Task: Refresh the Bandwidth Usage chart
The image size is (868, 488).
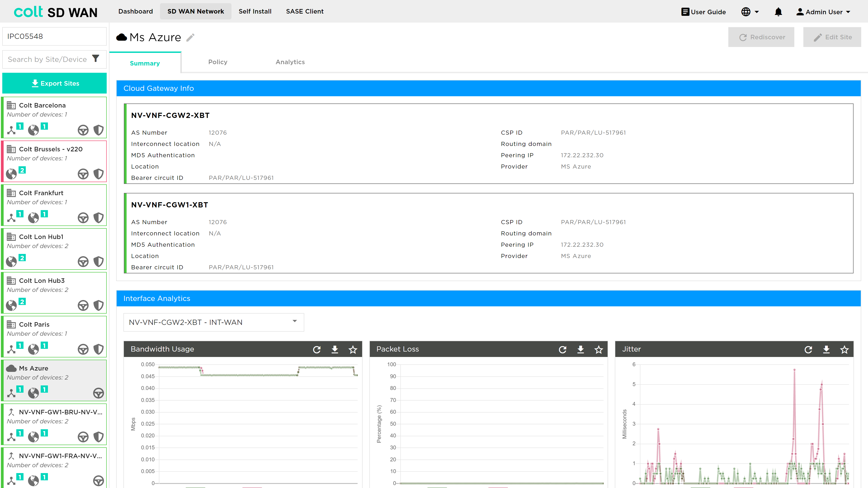Action: pos(317,350)
